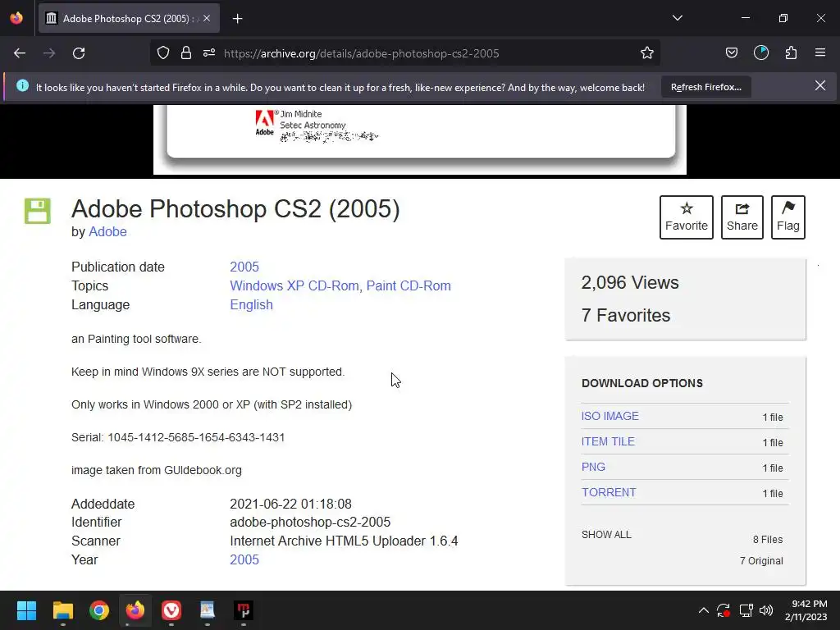Open the red P app in the taskbar
This screenshot has width=840, height=630.
[x=244, y=610]
